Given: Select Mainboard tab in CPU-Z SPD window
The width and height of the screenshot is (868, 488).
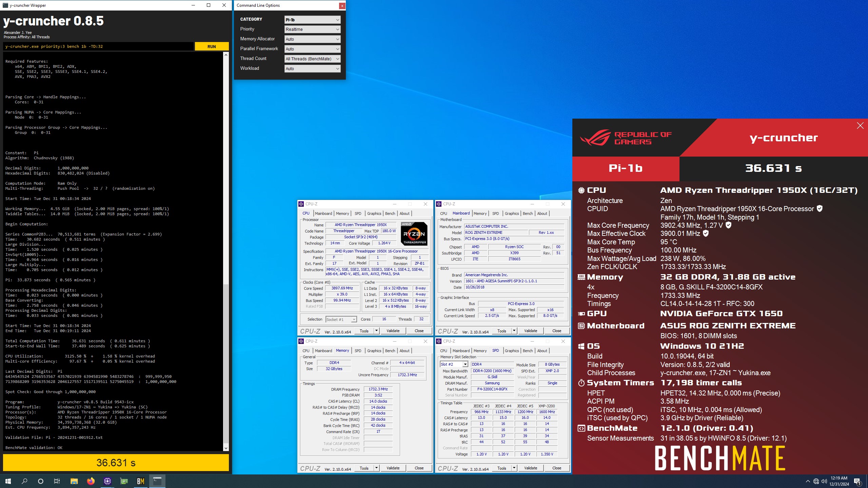Looking at the screenshot, I should point(461,351).
